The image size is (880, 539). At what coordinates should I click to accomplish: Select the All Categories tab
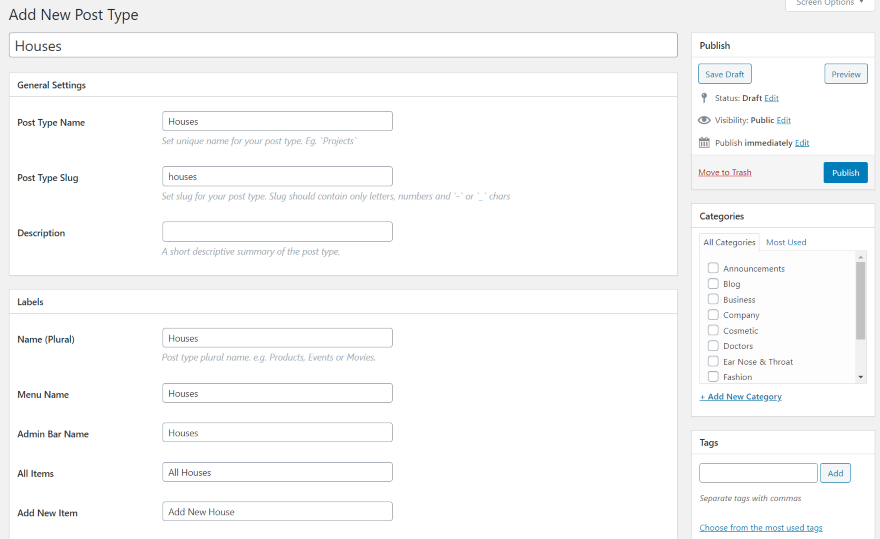pos(729,242)
